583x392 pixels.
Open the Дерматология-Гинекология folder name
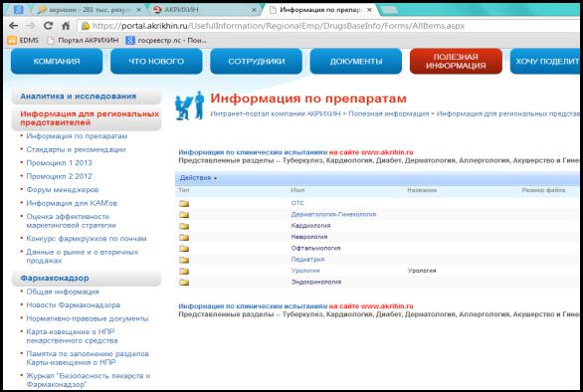click(x=333, y=214)
